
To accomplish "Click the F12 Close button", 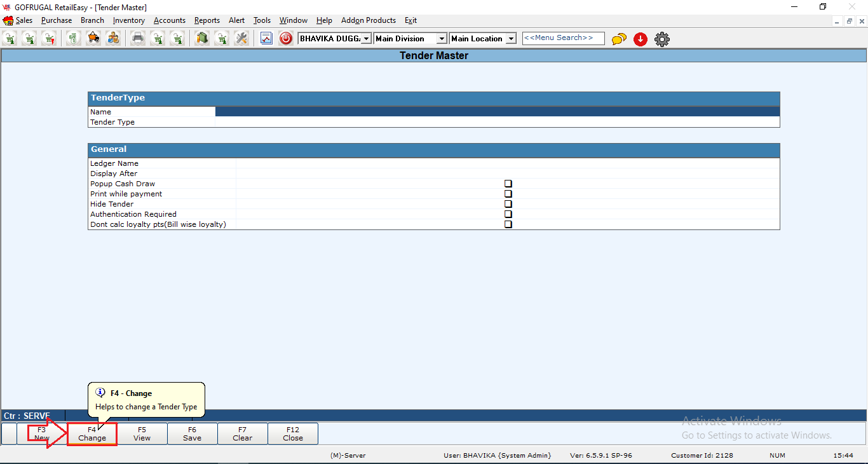I will tap(293, 434).
